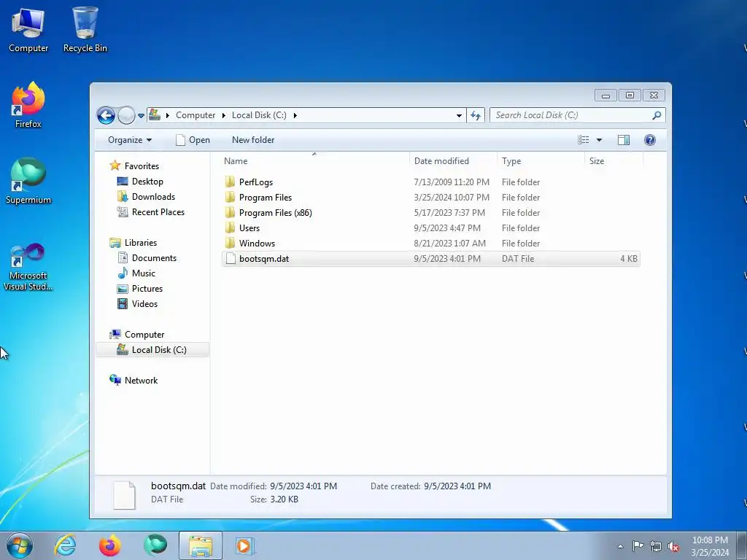Select the Supermium desktop shortcut

[28, 181]
